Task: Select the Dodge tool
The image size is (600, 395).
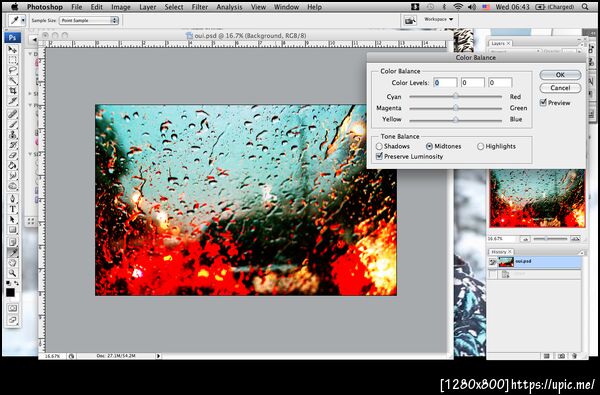Action: (13, 186)
